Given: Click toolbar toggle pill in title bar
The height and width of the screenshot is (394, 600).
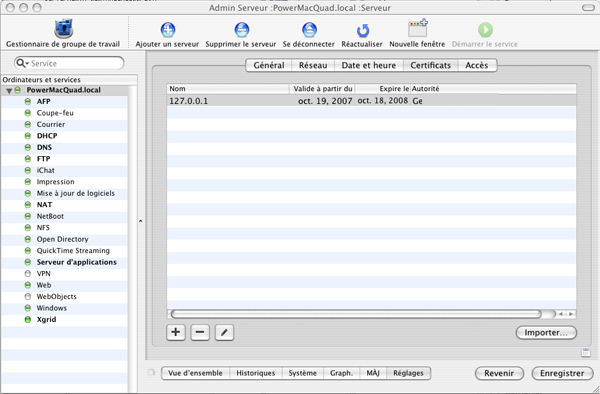Looking at the screenshot, I should (588, 8).
